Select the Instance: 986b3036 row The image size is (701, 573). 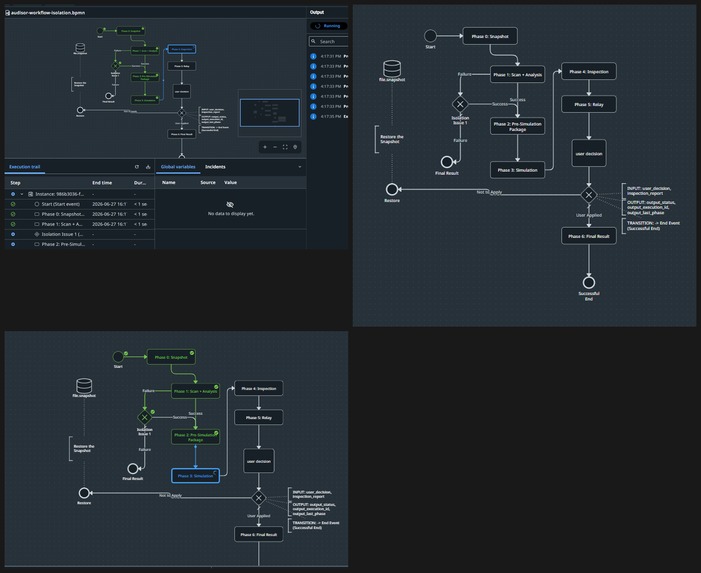coord(80,194)
